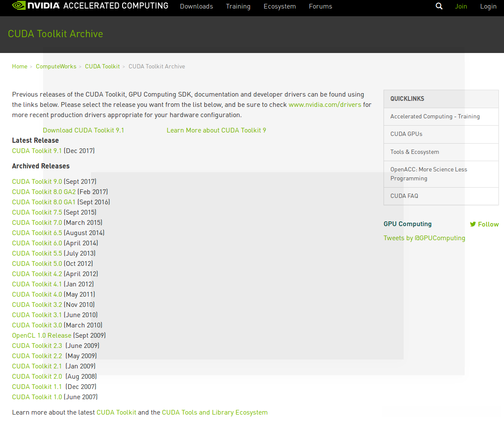This screenshot has height=421, width=504.
Task: Click the (Sept 2017) release date text
Action: (80, 182)
